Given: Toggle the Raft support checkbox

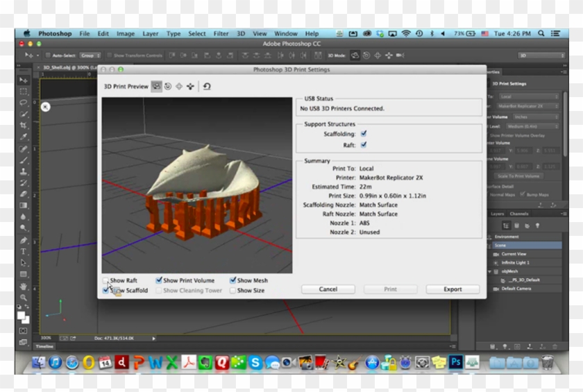Looking at the screenshot, I should pyautogui.click(x=364, y=145).
